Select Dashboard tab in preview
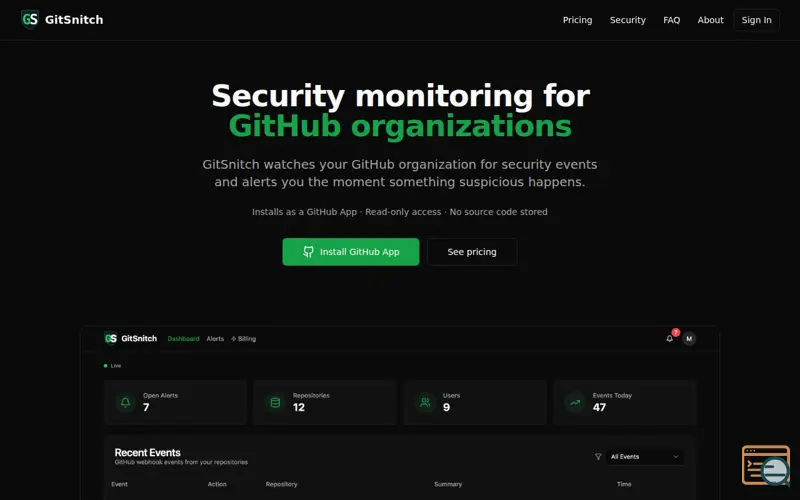 click(183, 339)
